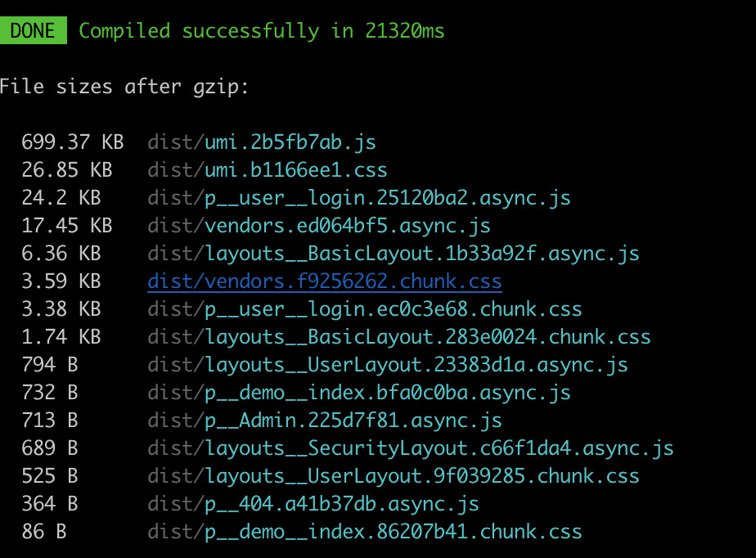Open dist/umi.b1166ee1.css file path
This screenshot has width=756, height=558.
268,170
